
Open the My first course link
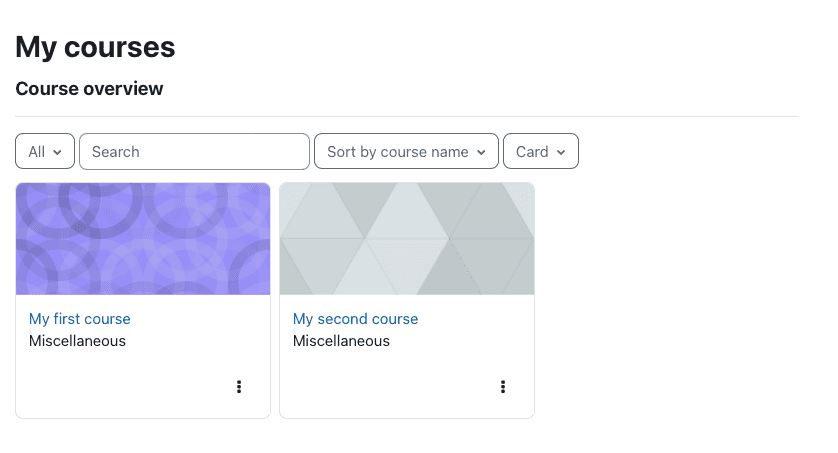pos(80,319)
